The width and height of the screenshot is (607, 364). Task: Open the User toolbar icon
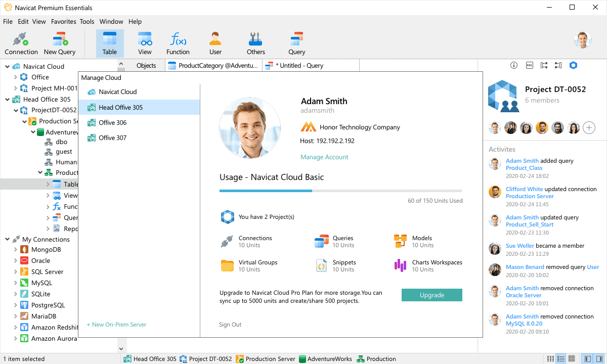click(215, 43)
